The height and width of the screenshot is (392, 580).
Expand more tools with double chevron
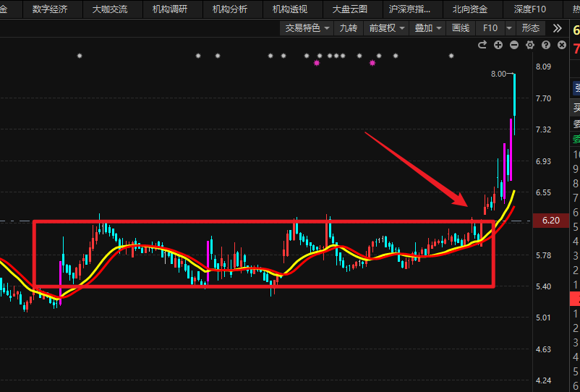(557, 28)
